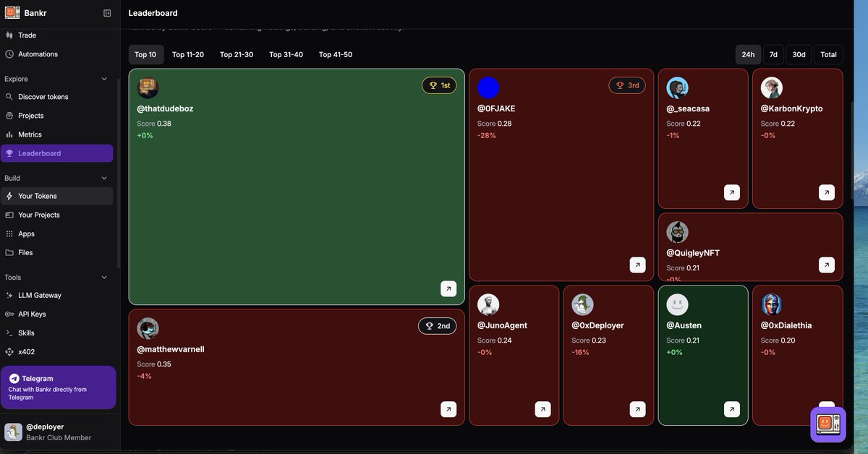Collapse the Explore section chevron
This screenshot has width=868, height=454.
(104, 79)
